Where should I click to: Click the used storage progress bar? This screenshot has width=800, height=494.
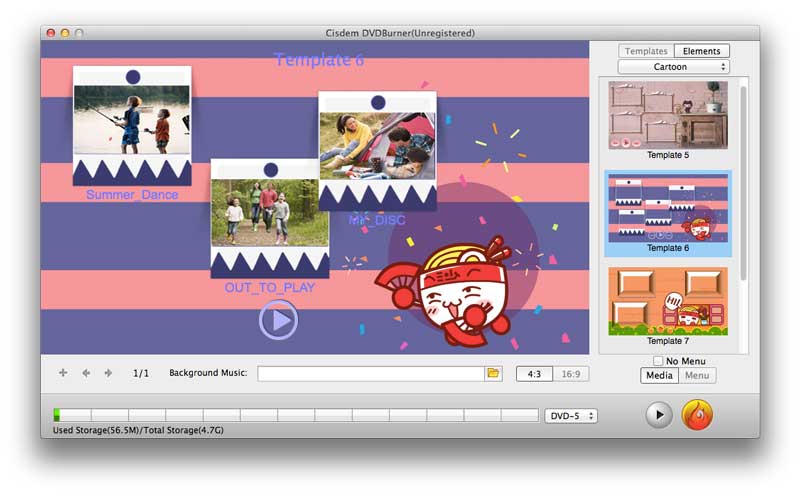(x=296, y=415)
